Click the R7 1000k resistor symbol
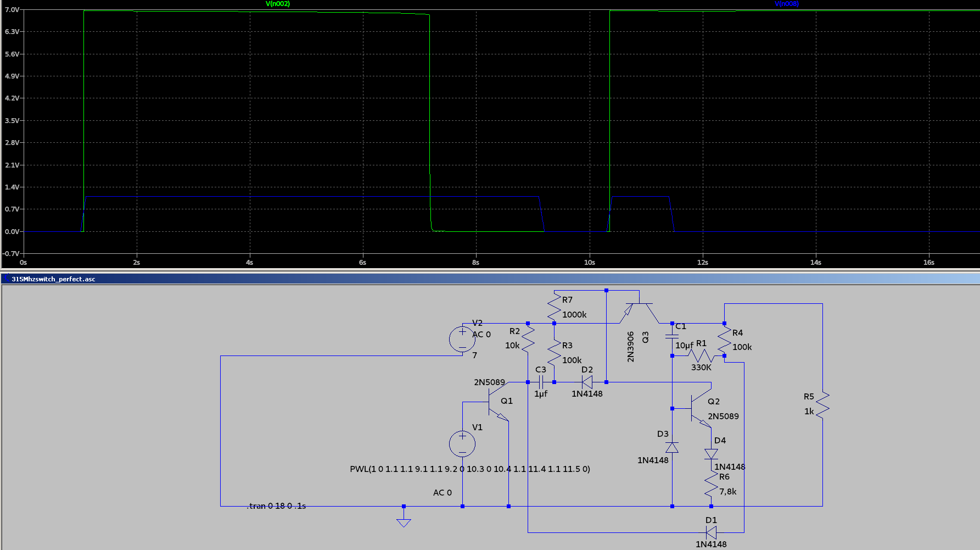 [x=555, y=307]
